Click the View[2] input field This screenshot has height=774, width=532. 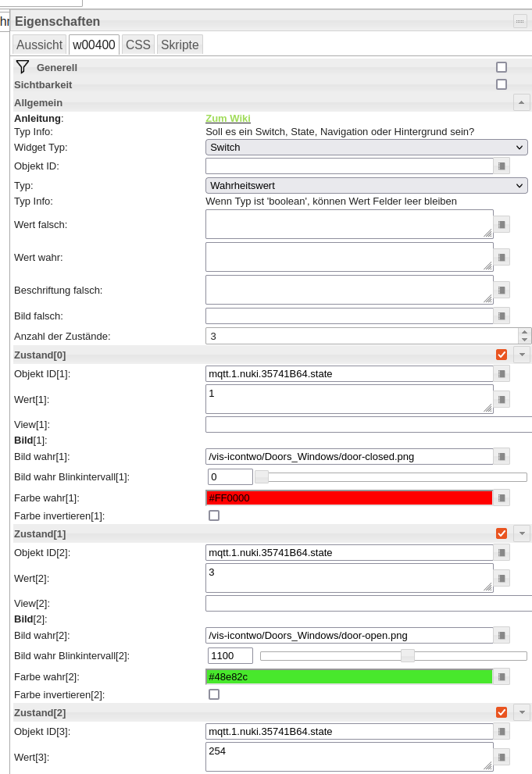click(x=369, y=603)
